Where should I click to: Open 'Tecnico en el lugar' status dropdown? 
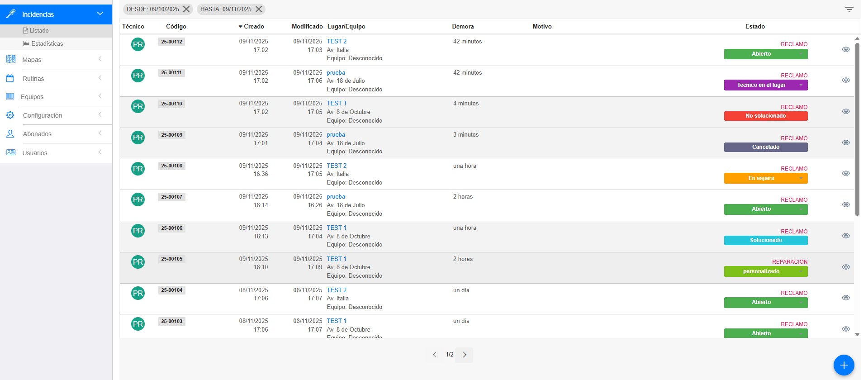[766, 85]
